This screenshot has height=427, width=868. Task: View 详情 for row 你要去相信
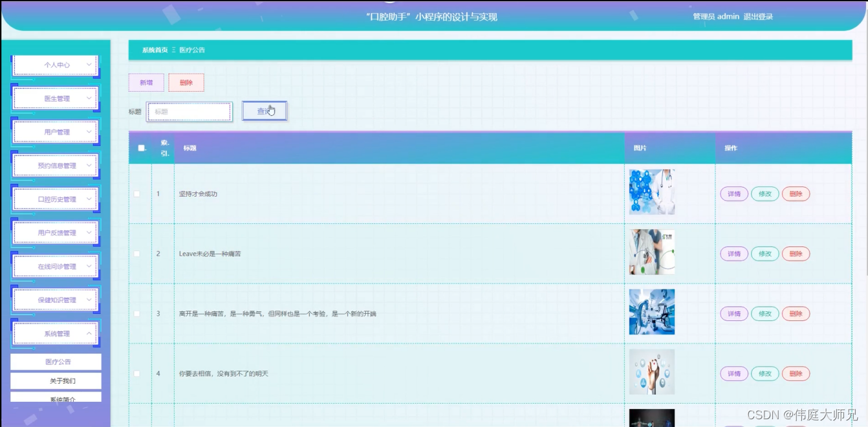734,373
